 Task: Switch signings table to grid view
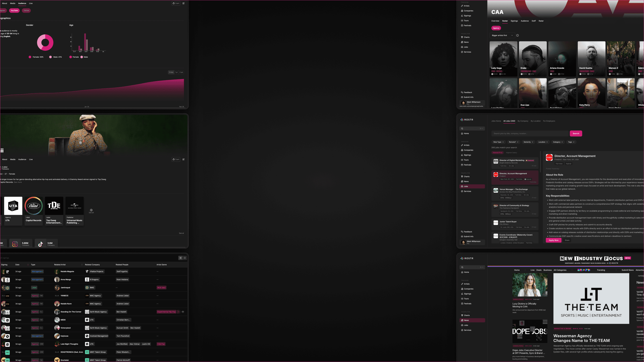pyautogui.click(x=185, y=258)
